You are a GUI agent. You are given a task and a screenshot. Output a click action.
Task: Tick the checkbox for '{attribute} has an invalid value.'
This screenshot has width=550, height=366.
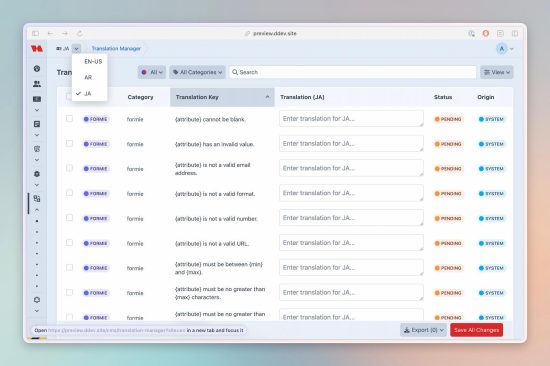pos(69,144)
